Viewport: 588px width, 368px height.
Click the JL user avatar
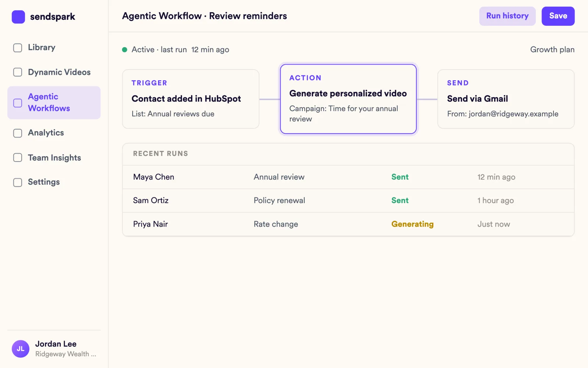click(x=21, y=349)
